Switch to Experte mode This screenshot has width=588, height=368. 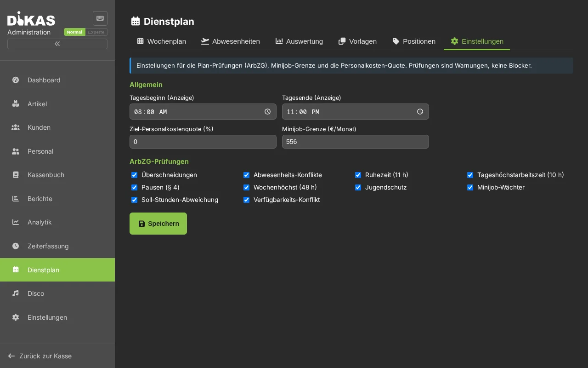[96, 32]
